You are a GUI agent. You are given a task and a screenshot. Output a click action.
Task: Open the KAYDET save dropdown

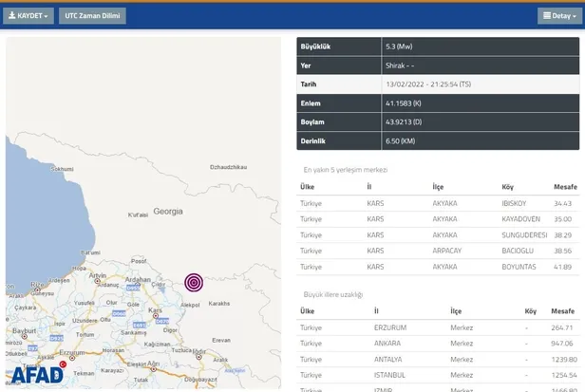(28, 16)
